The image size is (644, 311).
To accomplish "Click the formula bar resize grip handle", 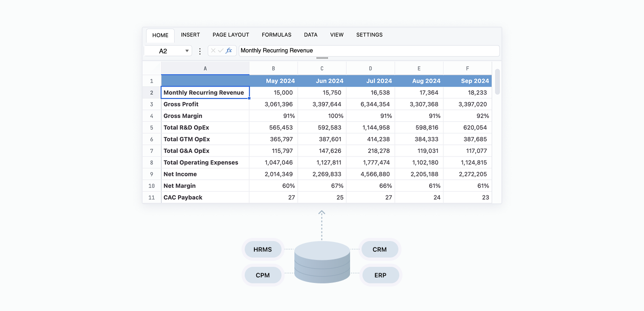I will pos(322,58).
